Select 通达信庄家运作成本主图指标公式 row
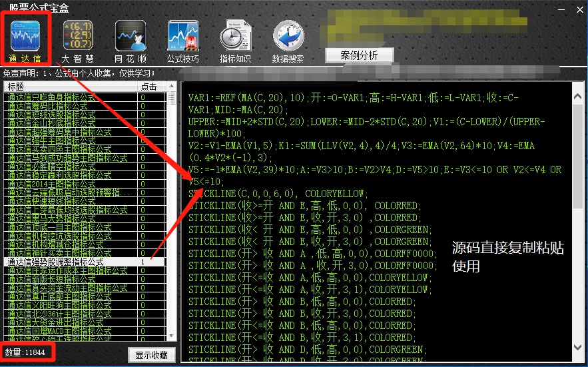588x367 pixels. click(85, 270)
